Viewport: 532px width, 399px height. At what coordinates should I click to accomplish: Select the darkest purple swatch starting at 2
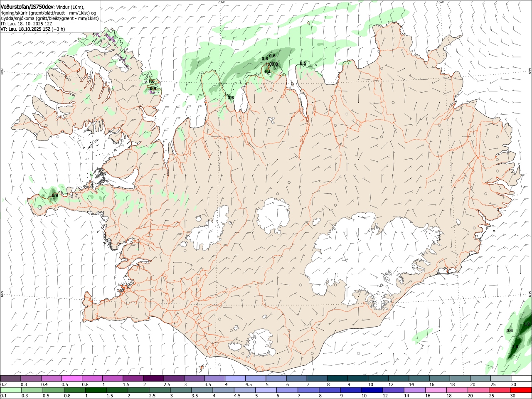click(153, 378)
